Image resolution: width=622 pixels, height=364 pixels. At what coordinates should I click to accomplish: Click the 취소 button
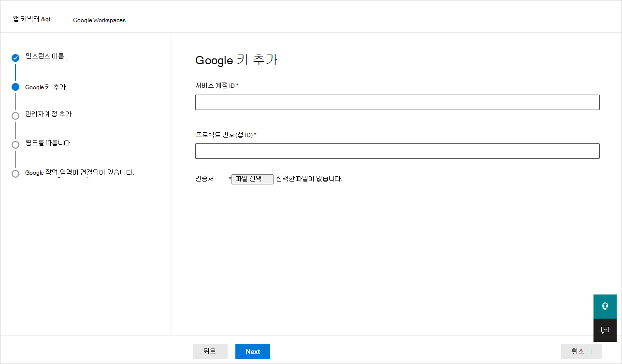click(581, 351)
